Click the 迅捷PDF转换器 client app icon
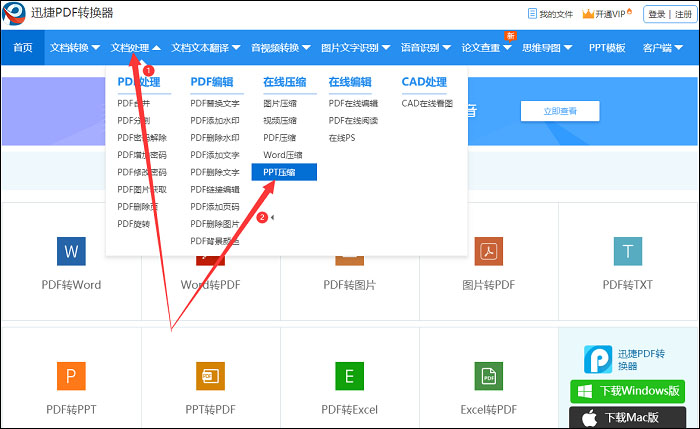The height and width of the screenshot is (429, 700). click(x=598, y=359)
